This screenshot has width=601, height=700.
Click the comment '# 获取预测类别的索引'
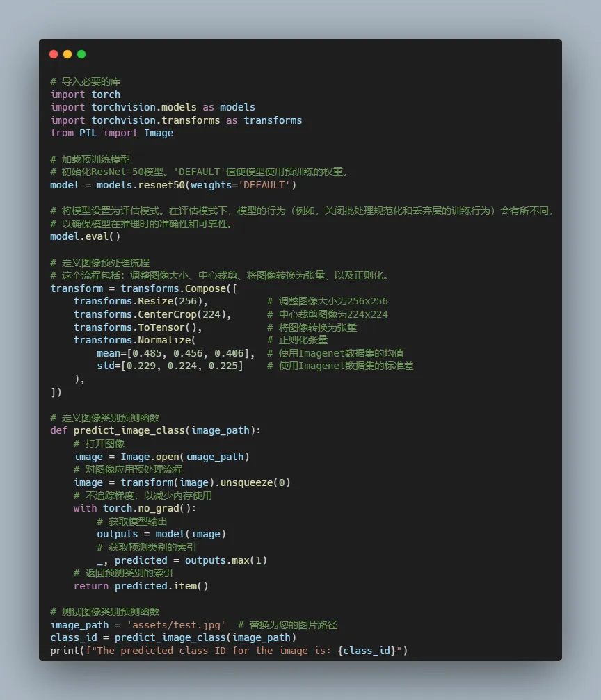pos(147,547)
